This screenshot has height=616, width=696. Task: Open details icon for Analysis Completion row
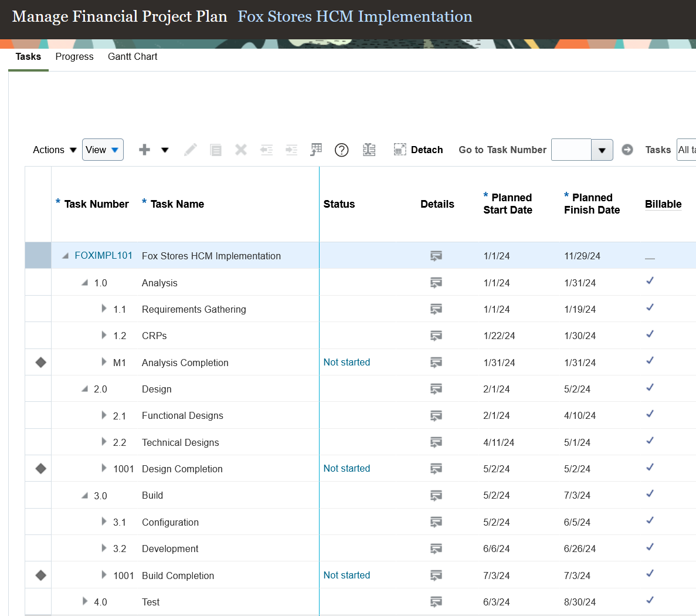[x=436, y=363]
